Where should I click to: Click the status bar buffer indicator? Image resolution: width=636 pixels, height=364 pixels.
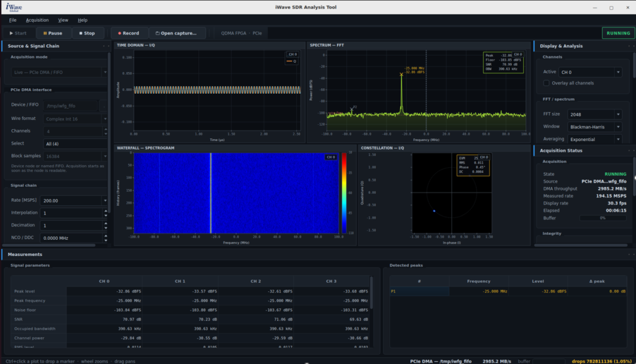tap(548, 361)
